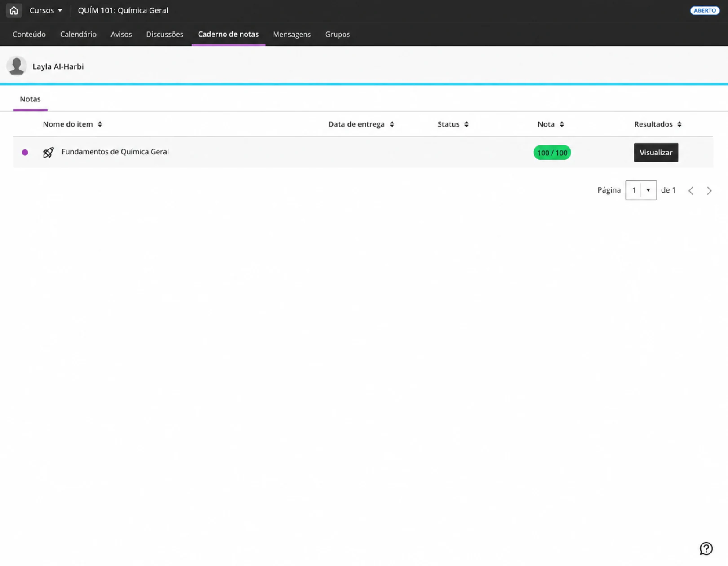The image size is (728, 566).
Task: Open the Discussões tab
Action: 164,34
